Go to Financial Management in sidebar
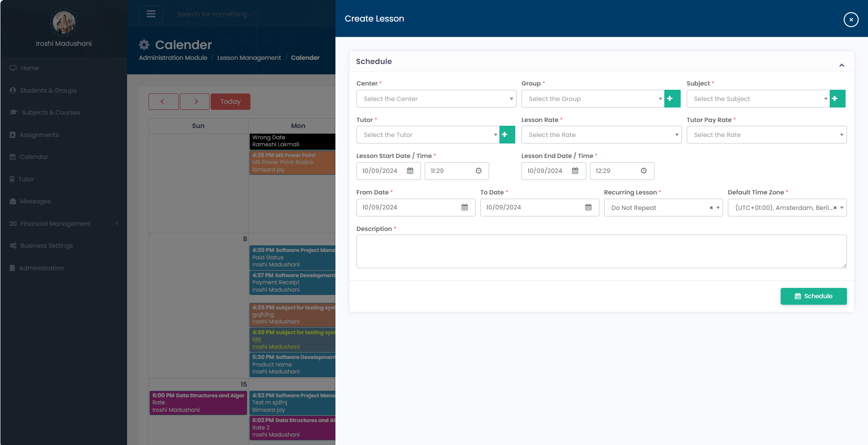868x445 pixels. [55, 223]
